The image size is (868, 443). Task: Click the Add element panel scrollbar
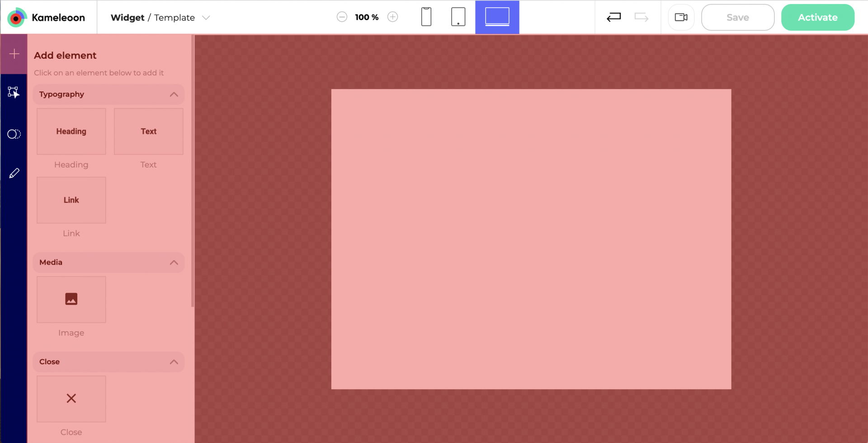coord(193,171)
